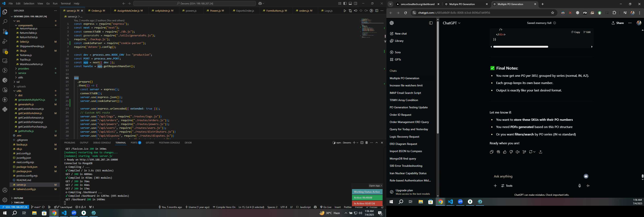Screen dimensions: 644x217
Task: Start ChatGPT voice mode with waveform icon
Action: pos(588,185)
